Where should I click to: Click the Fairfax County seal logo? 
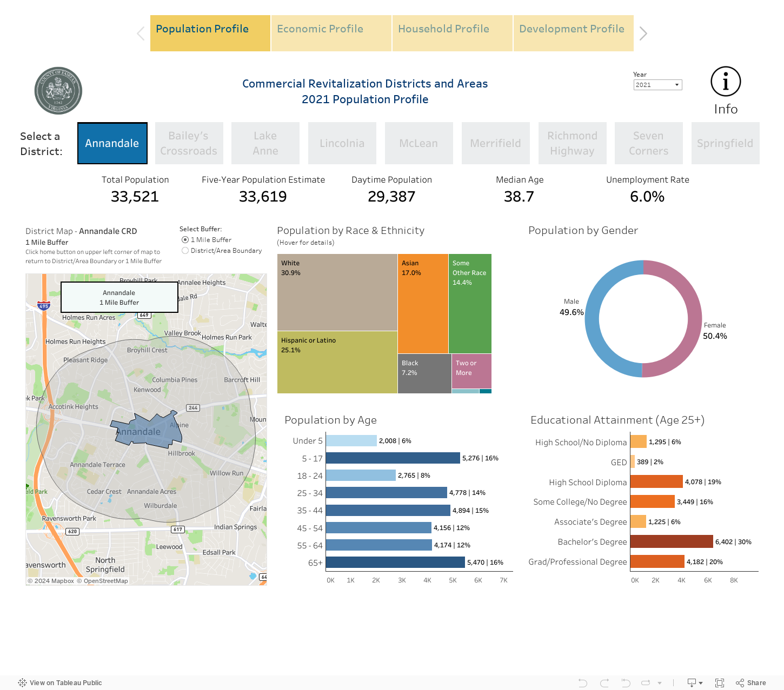(x=58, y=91)
